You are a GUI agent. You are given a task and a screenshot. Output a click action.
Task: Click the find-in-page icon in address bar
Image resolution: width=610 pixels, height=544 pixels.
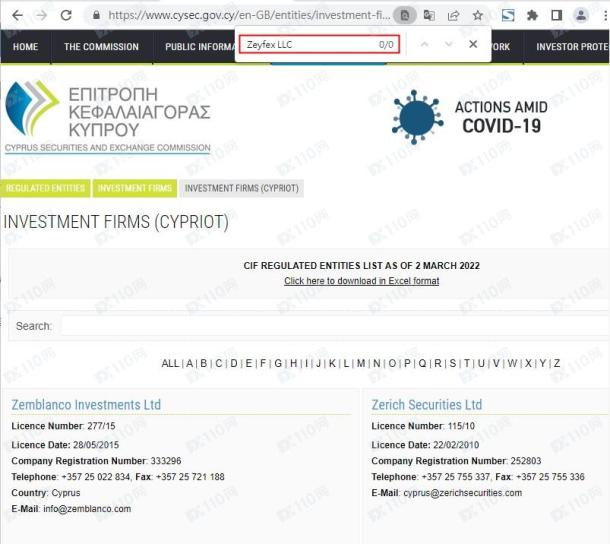(x=405, y=15)
